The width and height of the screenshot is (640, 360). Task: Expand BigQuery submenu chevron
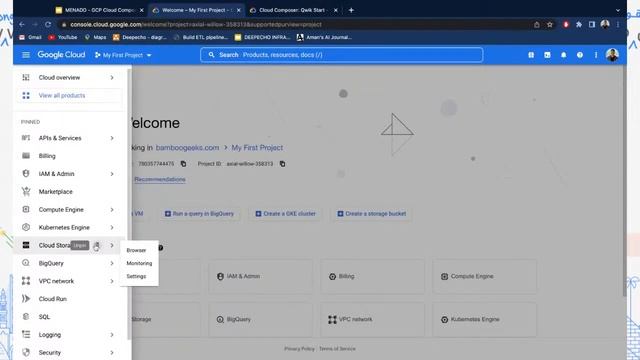[112, 263]
